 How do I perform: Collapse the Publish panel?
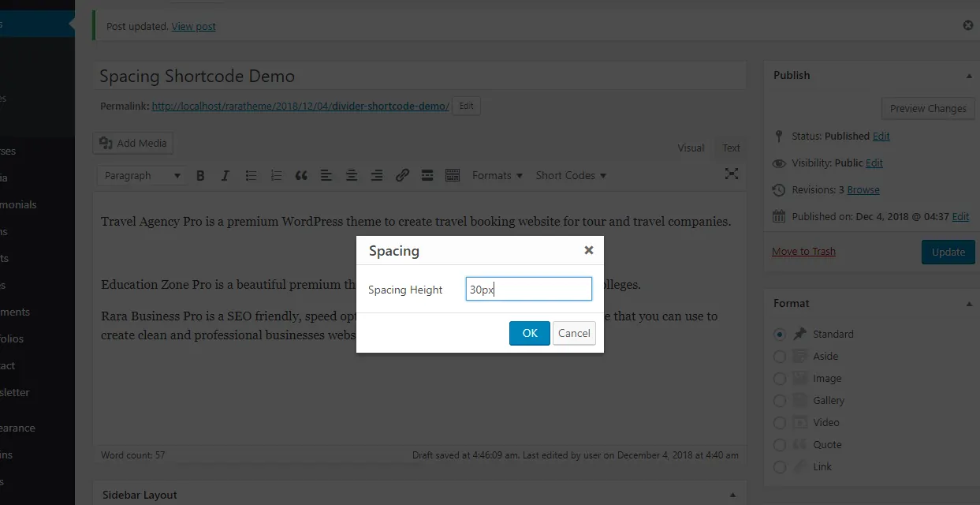[968, 76]
